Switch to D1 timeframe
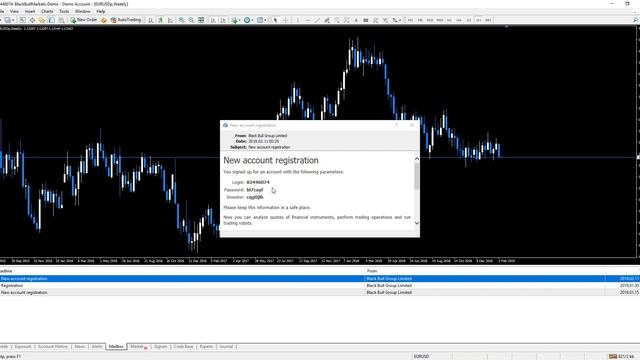The width and height of the screenshot is (640, 360). point(469,20)
